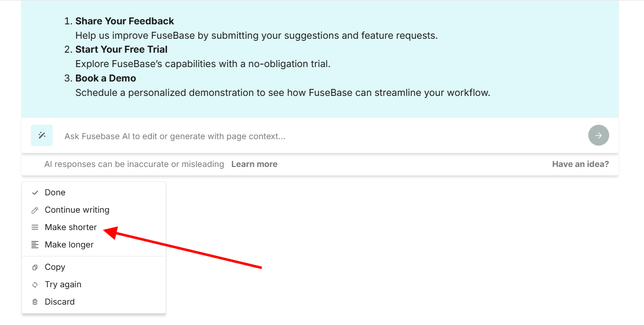Select the Make shorter menu option
Screen dimensions: 644x325
(x=71, y=227)
